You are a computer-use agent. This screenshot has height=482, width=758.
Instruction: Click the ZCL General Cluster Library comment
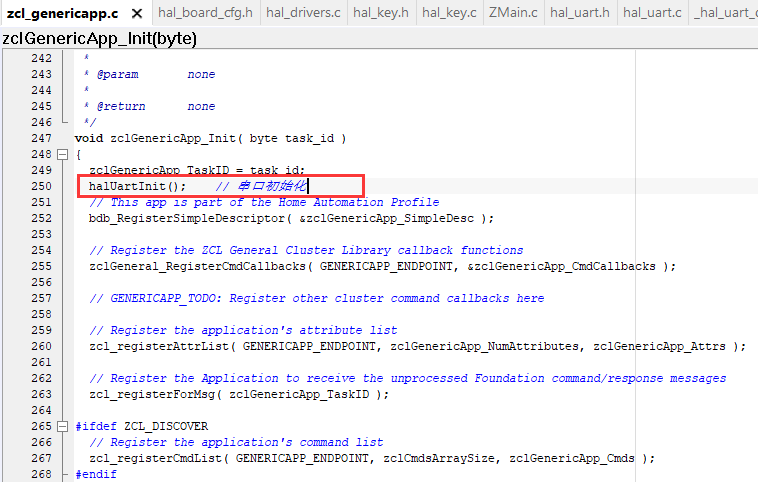(x=306, y=250)
